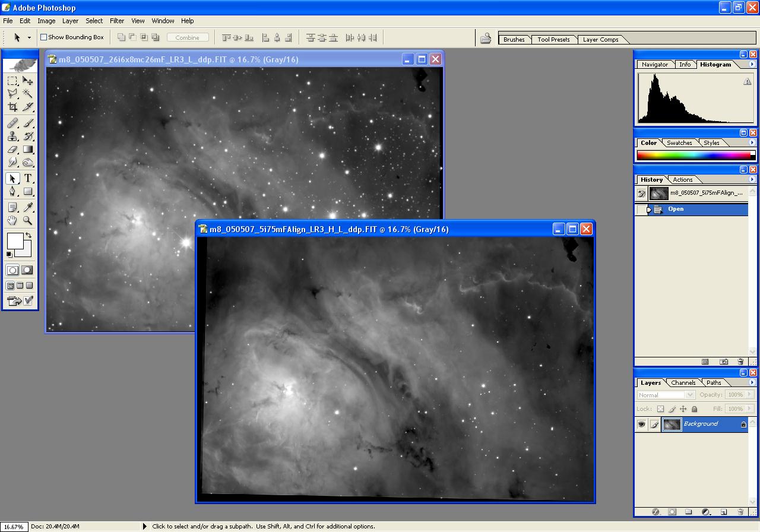Open the tool preset picker dropdown arrow
The width and height of the screenshot is (760, 532).
[x=29, y=37]
